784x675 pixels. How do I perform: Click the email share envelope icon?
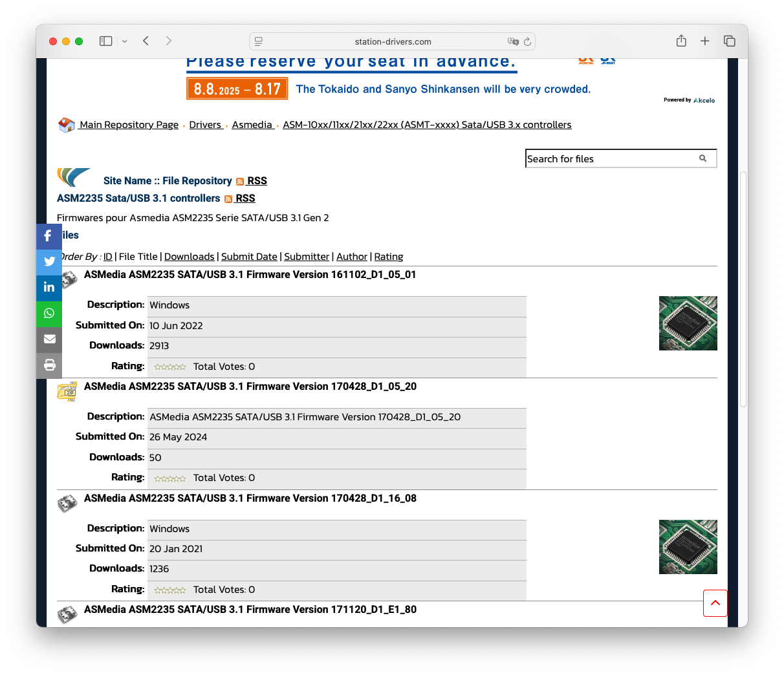point(49,339)
